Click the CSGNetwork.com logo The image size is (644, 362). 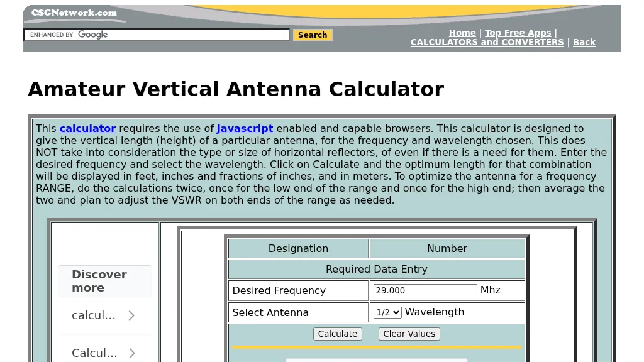coord(74,13)
